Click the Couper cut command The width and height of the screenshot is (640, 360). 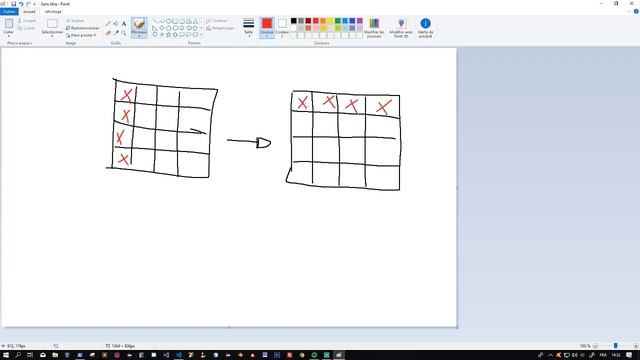click(x=27, y=20)
